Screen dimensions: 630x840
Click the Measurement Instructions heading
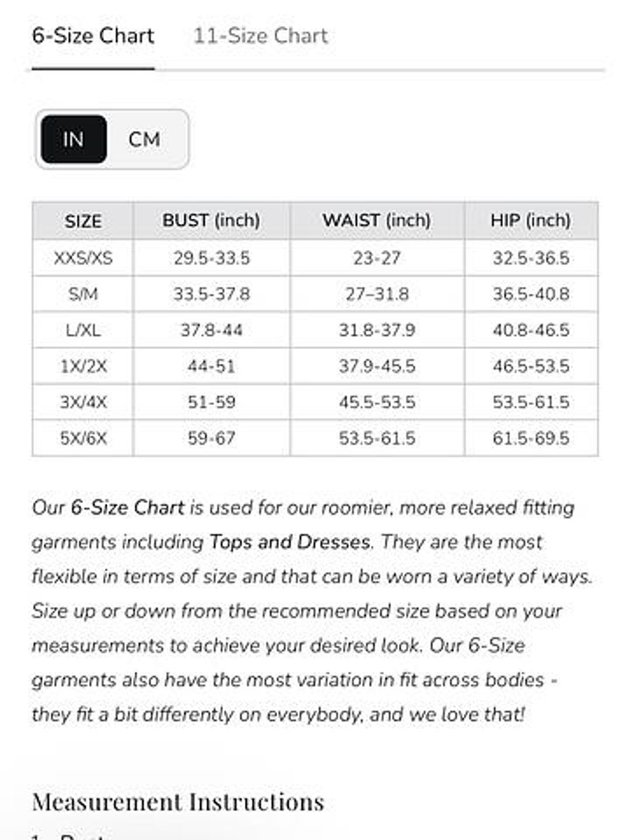coord(178,801)
